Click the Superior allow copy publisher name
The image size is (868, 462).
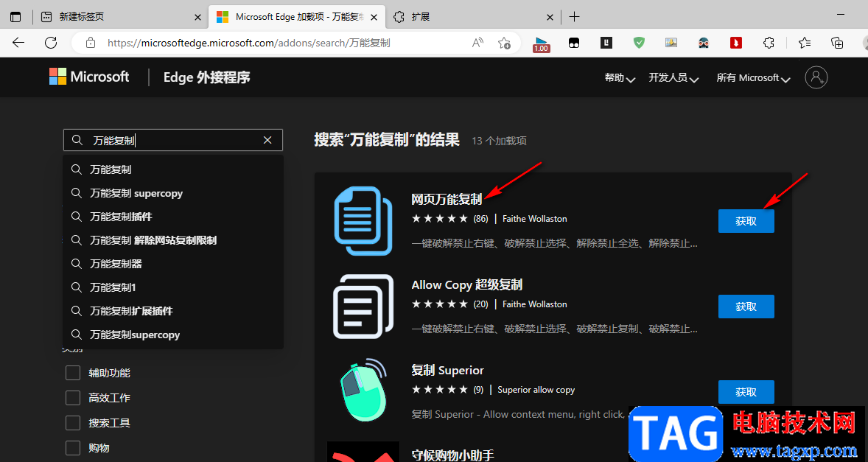pyautogui.click(x=536, y=390)
